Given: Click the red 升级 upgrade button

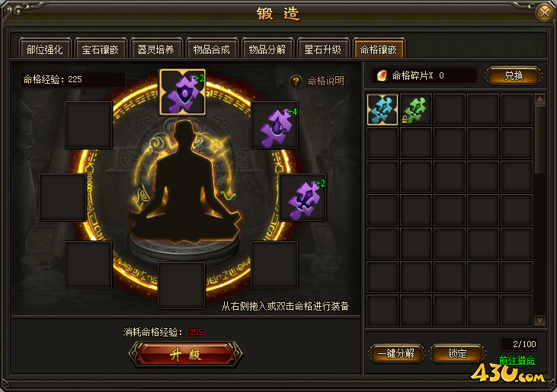Looking at the screenshot, I should [x=185, y=355].
